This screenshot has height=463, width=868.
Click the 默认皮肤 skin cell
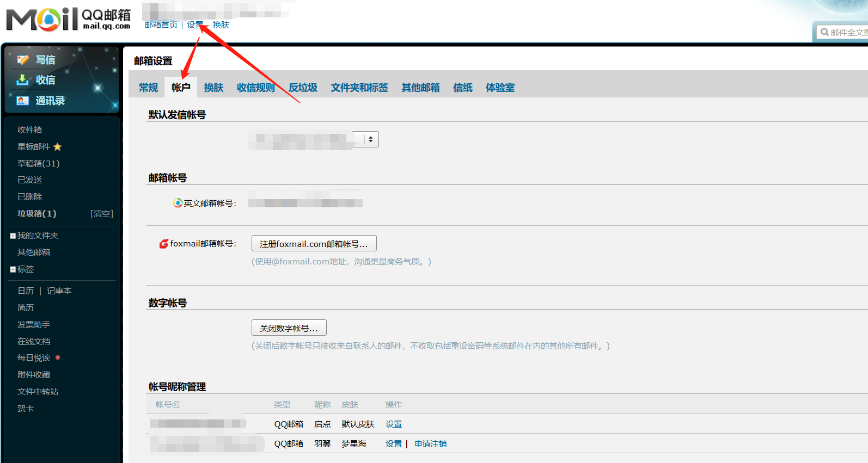pos(358,424)
